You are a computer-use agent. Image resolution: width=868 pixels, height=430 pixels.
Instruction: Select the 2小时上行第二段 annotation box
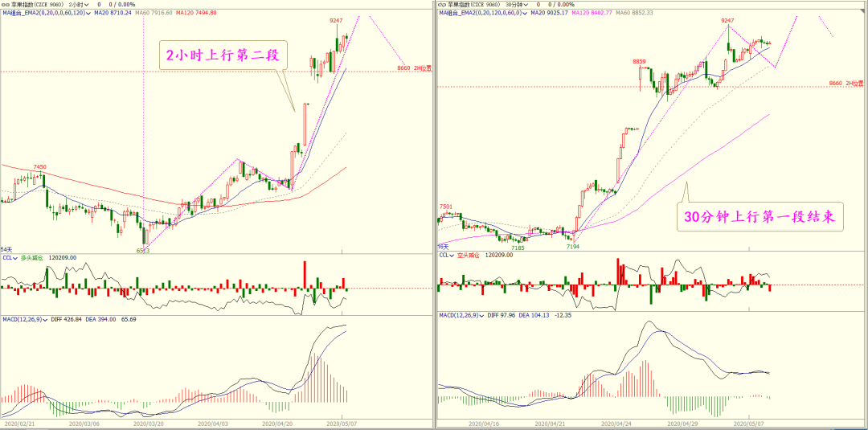point(223,54)
